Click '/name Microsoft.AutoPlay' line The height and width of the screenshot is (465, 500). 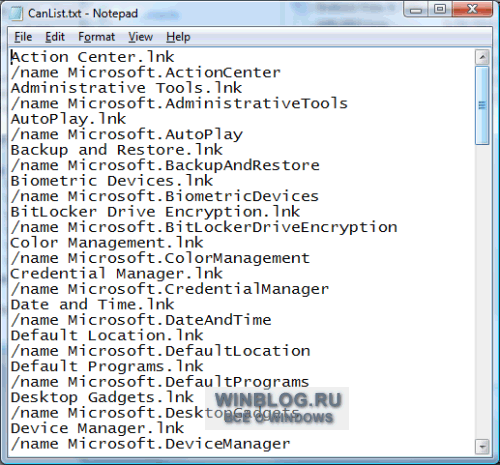click(127, 135)
